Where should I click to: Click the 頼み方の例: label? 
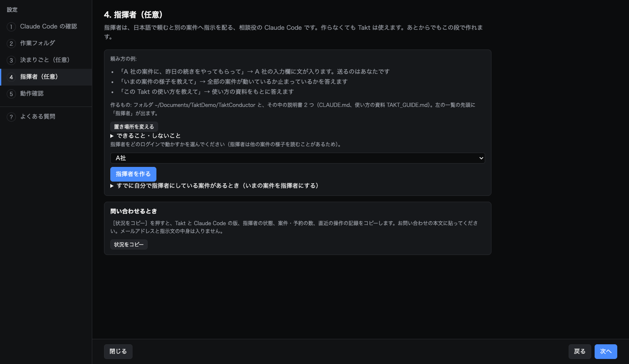pyautogui.click(x=124, y=59)
